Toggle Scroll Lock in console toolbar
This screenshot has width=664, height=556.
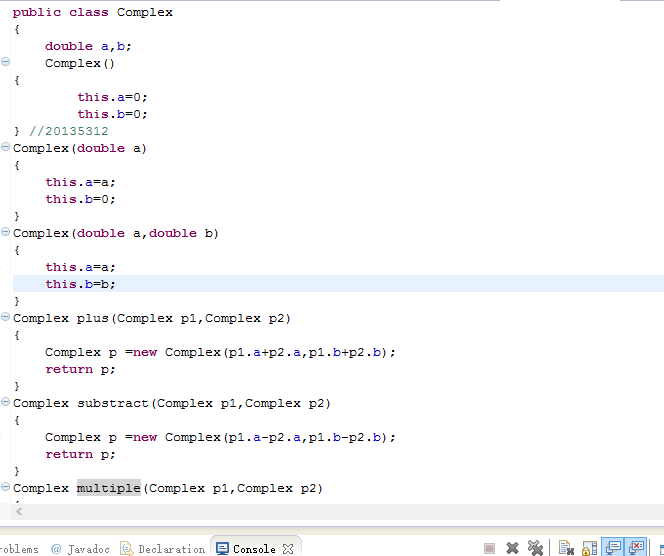coord(589,548)
